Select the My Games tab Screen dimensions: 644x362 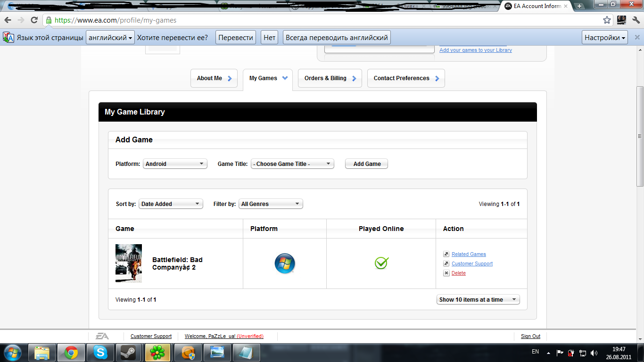point(268,78)
